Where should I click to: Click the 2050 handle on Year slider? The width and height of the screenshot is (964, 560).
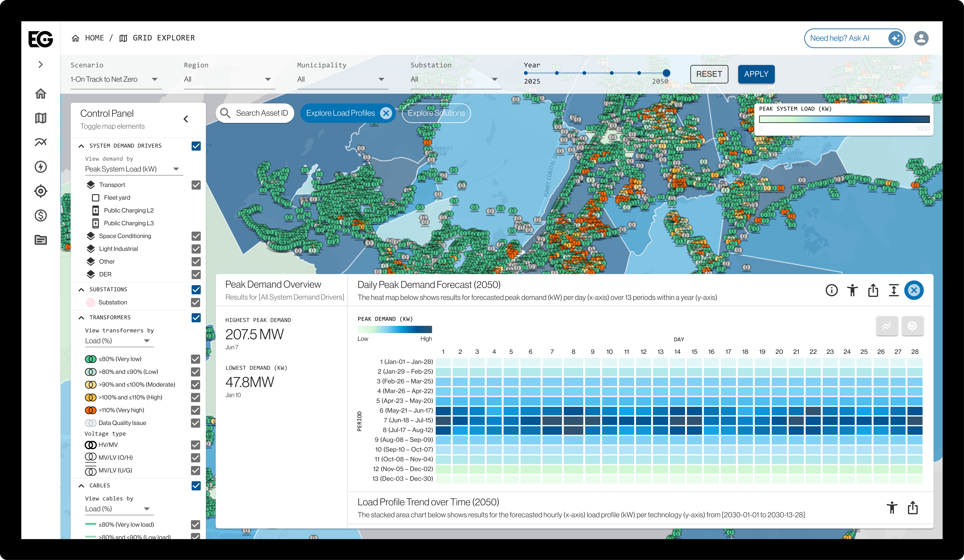tap(666, 73)
